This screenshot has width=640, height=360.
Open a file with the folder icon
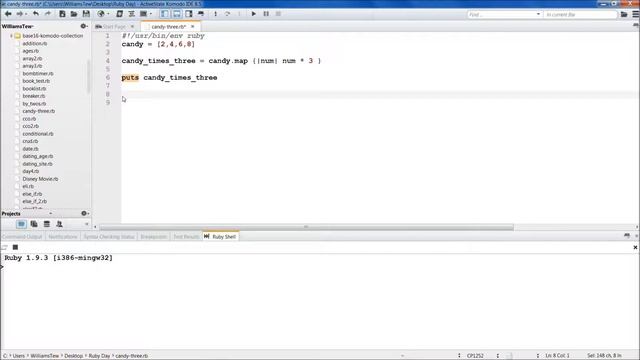[74, 14]
